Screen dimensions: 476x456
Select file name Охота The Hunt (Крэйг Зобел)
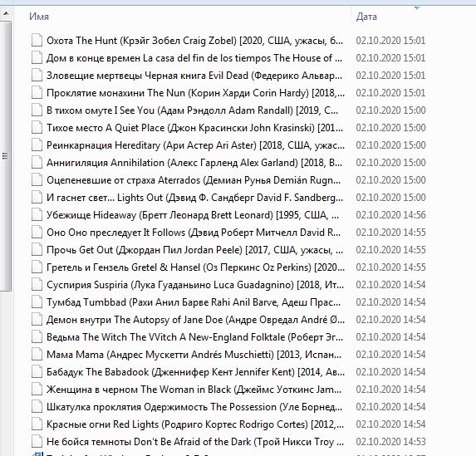194,41
